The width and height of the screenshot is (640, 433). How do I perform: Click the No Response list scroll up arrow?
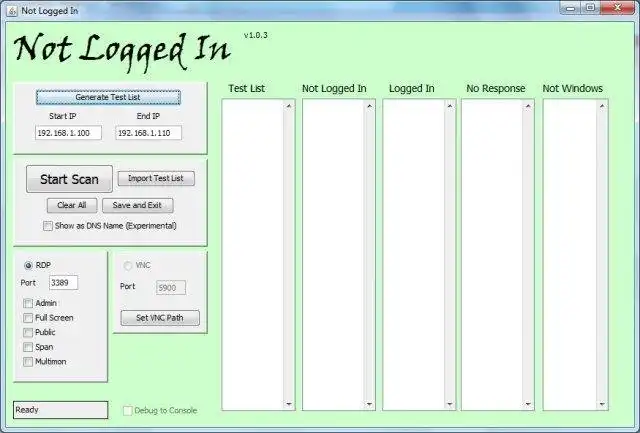[x=528, y=106]
